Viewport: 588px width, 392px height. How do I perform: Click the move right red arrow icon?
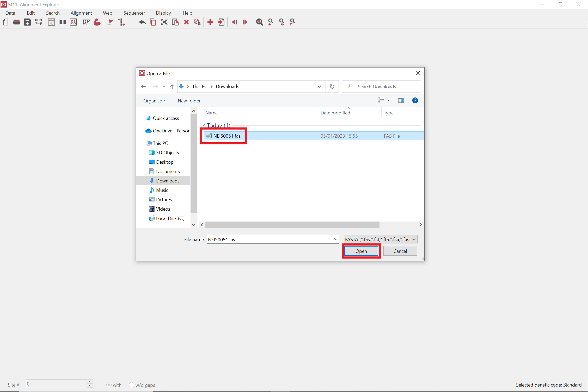click(x=245, y=22)
